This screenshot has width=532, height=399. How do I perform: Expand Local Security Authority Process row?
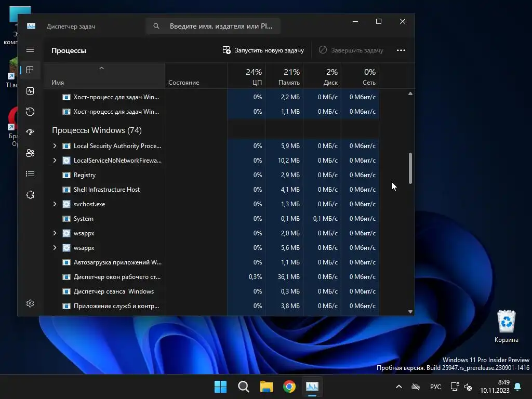tap(55, 146)
